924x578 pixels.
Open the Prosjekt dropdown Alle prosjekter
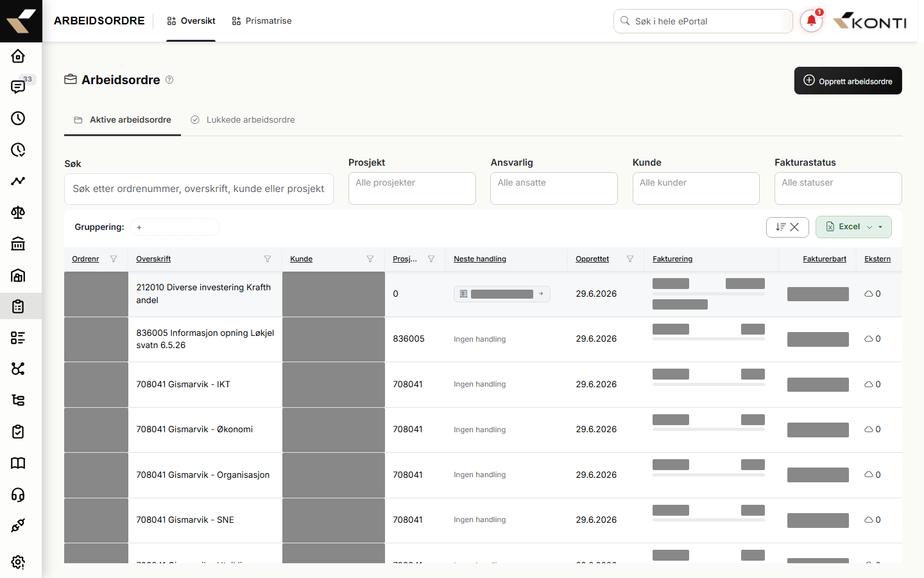point(412,188)
